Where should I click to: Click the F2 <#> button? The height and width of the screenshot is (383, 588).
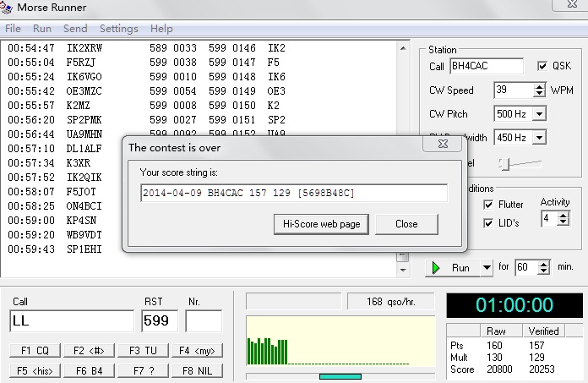click(x=89, y=351)
